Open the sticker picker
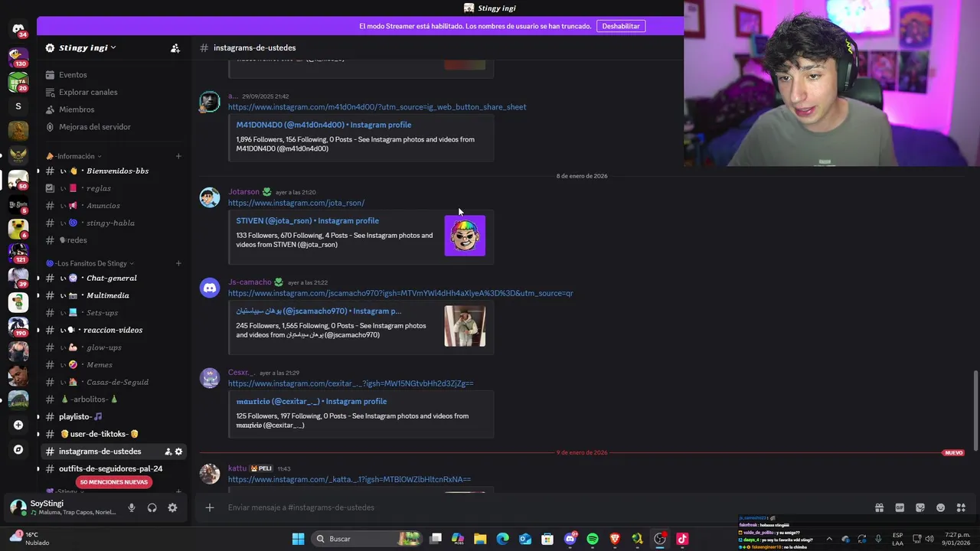The image size is (980, 551). pos(920,507)
